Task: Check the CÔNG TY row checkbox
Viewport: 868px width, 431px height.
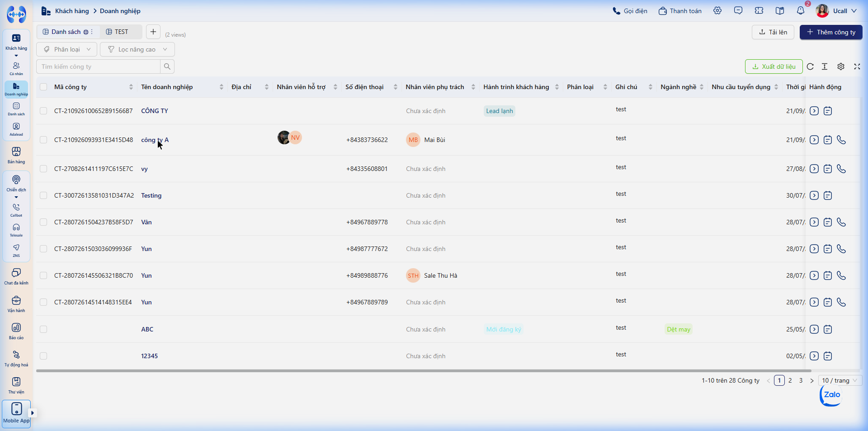Action: (x=43, y=111)
